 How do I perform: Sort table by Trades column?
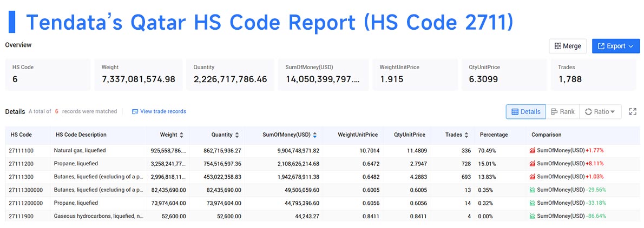pyautogui.click(x=466, y=135)
